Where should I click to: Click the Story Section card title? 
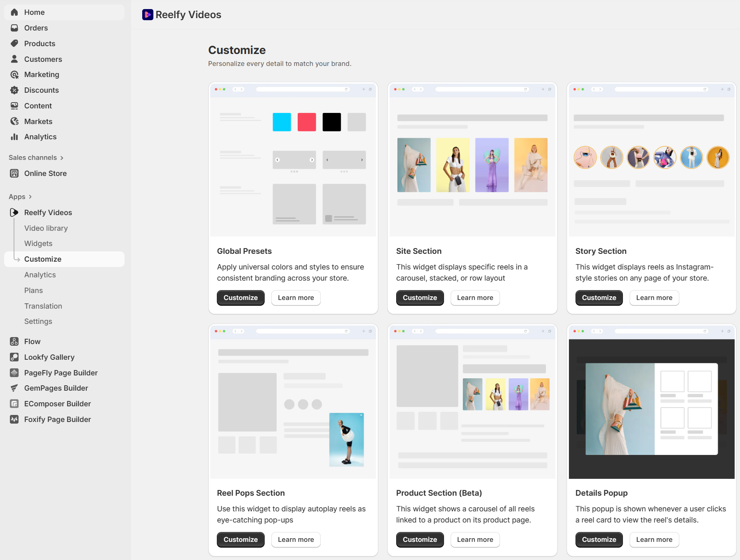point(601,251)
